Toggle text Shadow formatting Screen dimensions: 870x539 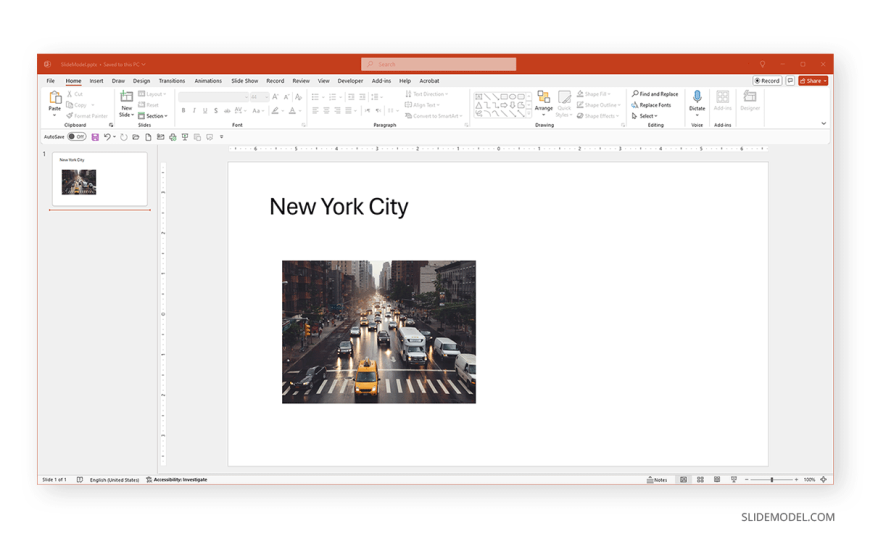(x=216, y=111)
